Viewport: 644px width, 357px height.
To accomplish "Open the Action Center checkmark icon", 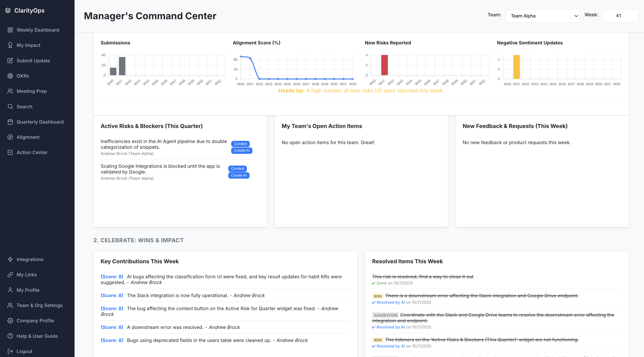I will 10,152.
